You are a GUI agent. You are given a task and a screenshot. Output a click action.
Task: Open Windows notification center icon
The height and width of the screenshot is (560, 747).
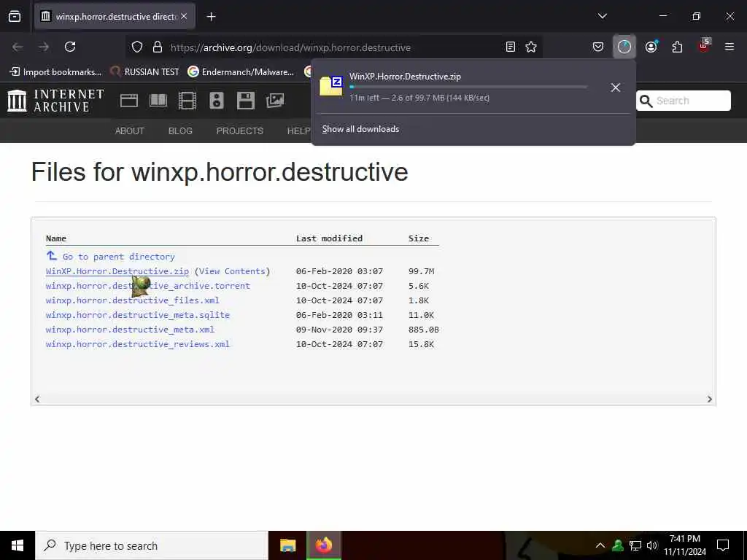pyautogui.click(x=723, y=545)
